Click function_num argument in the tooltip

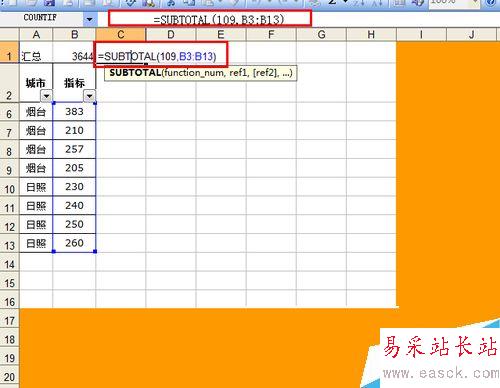193,73
